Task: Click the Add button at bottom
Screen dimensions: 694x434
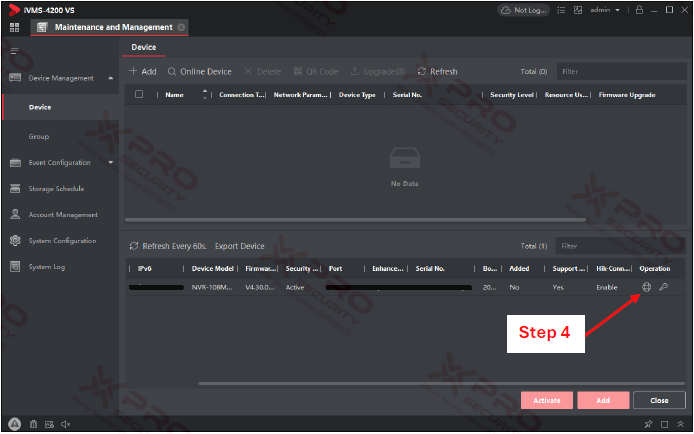Action: pos(603,400)
